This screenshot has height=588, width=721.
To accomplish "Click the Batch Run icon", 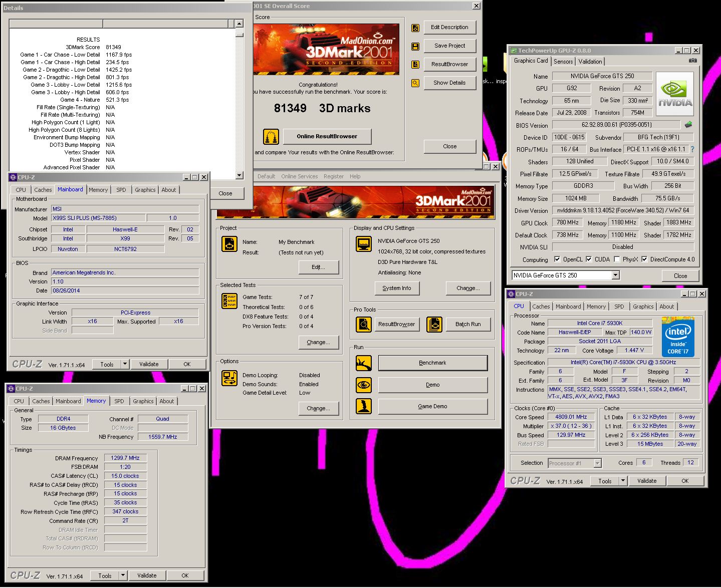I will point(434,325).
